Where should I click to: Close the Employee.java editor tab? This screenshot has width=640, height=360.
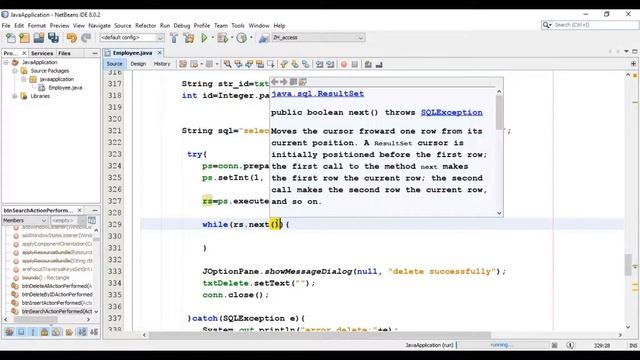click(160, 53)
